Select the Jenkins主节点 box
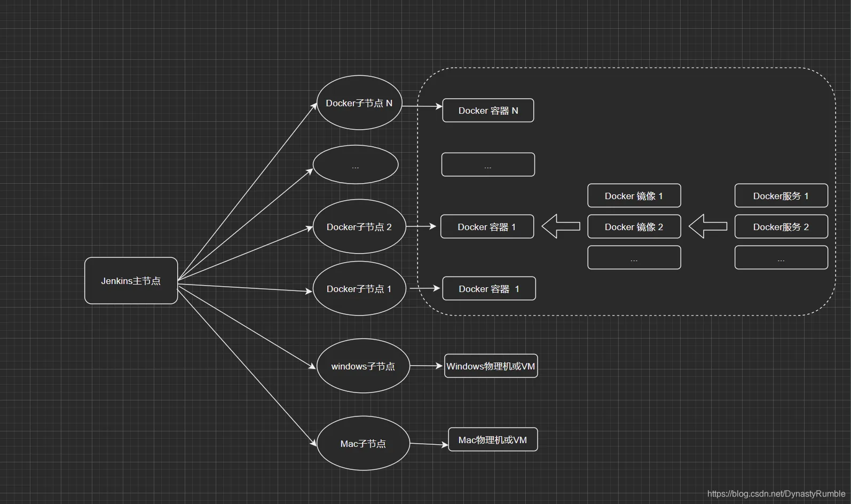 (131, 281)
